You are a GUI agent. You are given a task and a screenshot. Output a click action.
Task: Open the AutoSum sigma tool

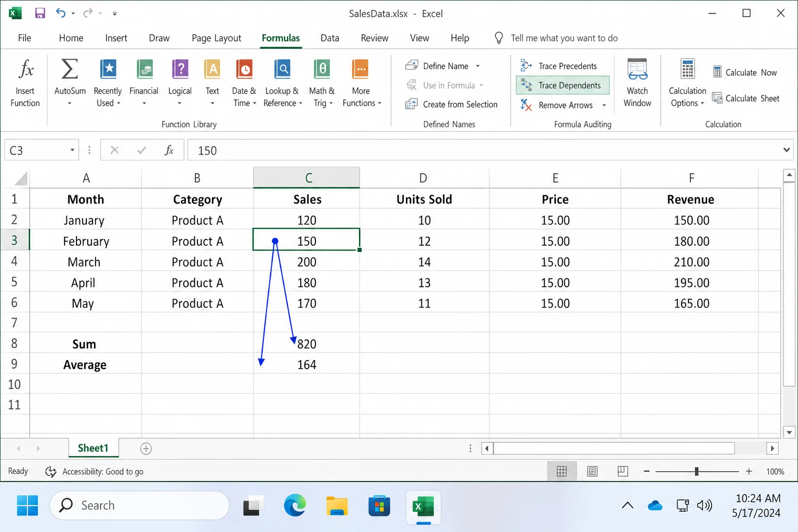70,69
